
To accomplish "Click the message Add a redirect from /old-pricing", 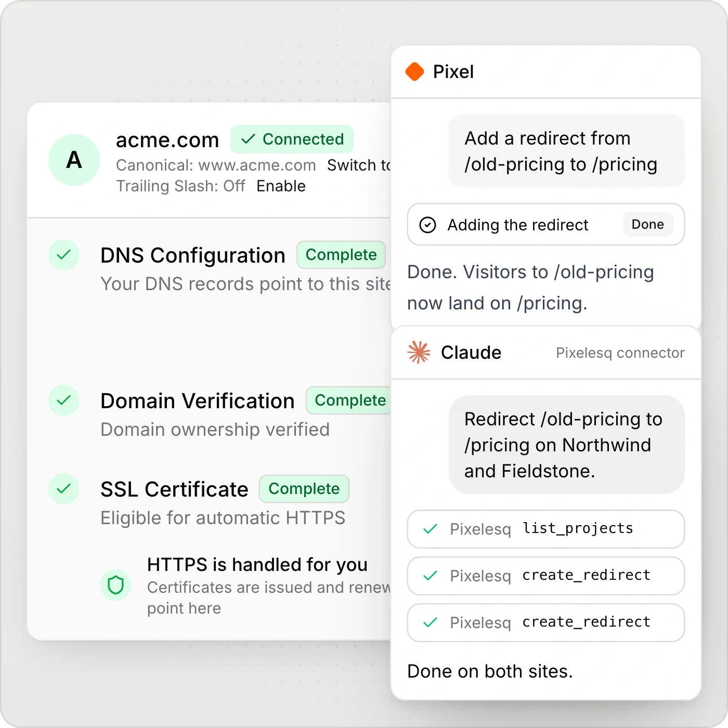I will (567, 151).
